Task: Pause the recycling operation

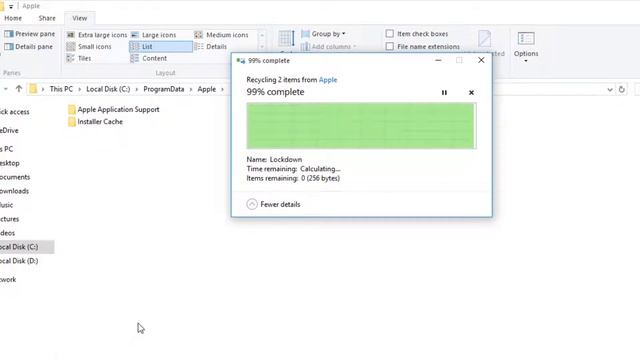Action: tap(444, 93)
